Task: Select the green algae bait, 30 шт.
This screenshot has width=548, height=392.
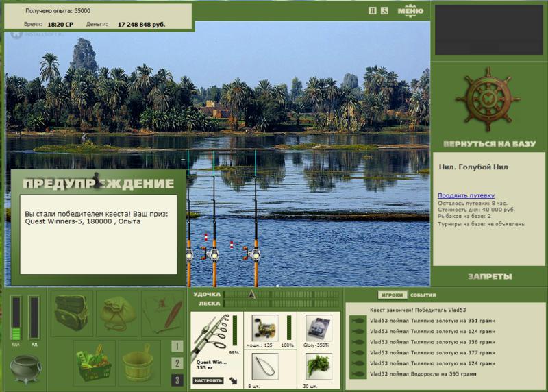Action: pos(318,367)
